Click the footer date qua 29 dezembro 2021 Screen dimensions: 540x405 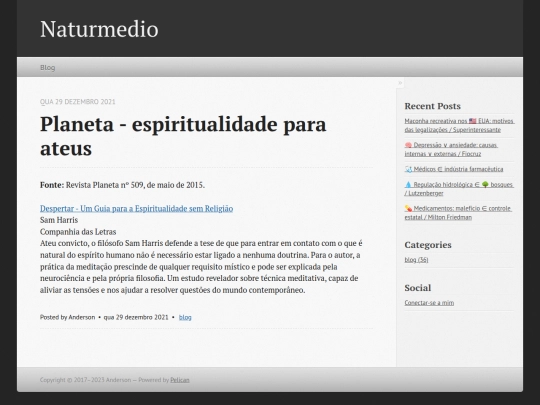click(136, 317)
